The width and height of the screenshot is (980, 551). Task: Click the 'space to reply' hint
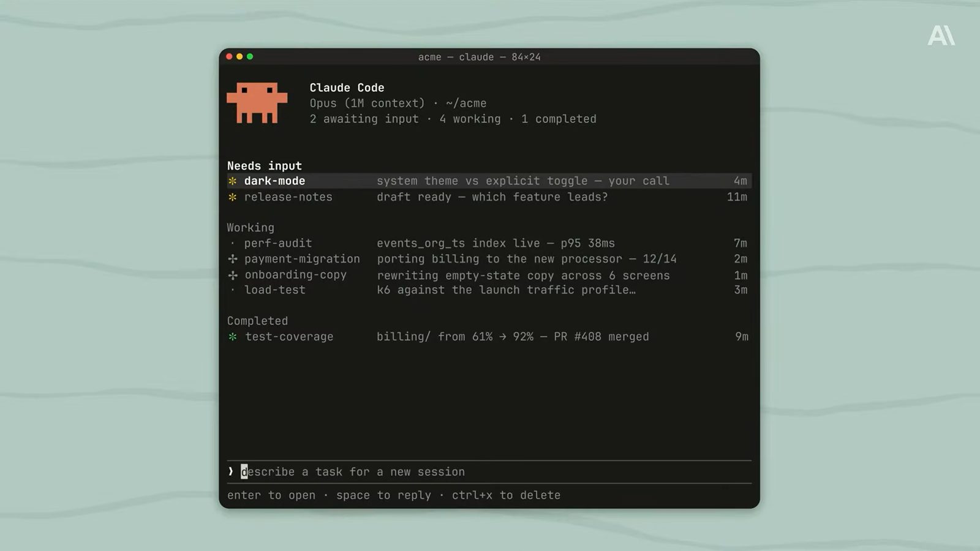click(383, 495)
